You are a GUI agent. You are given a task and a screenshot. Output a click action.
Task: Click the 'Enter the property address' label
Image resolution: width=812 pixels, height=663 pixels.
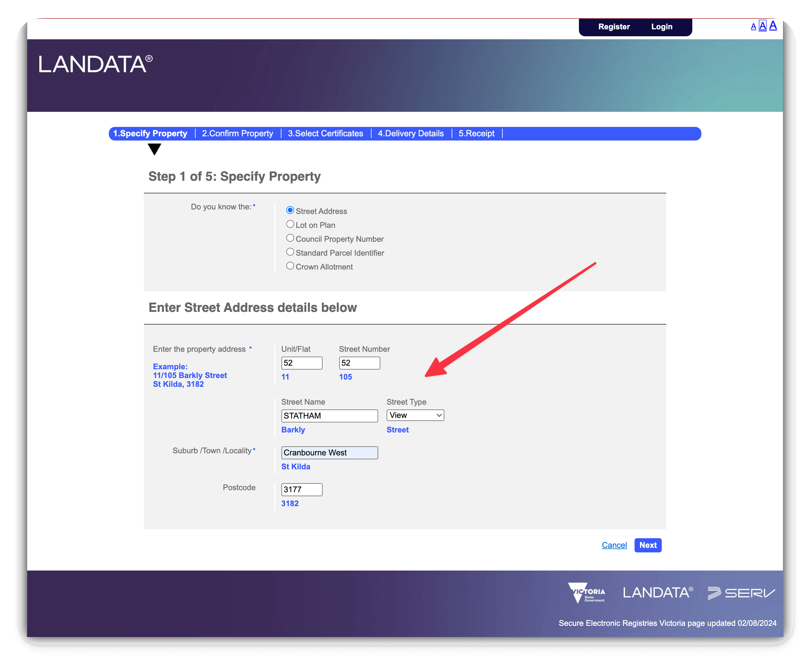click(x=199, y=349)
